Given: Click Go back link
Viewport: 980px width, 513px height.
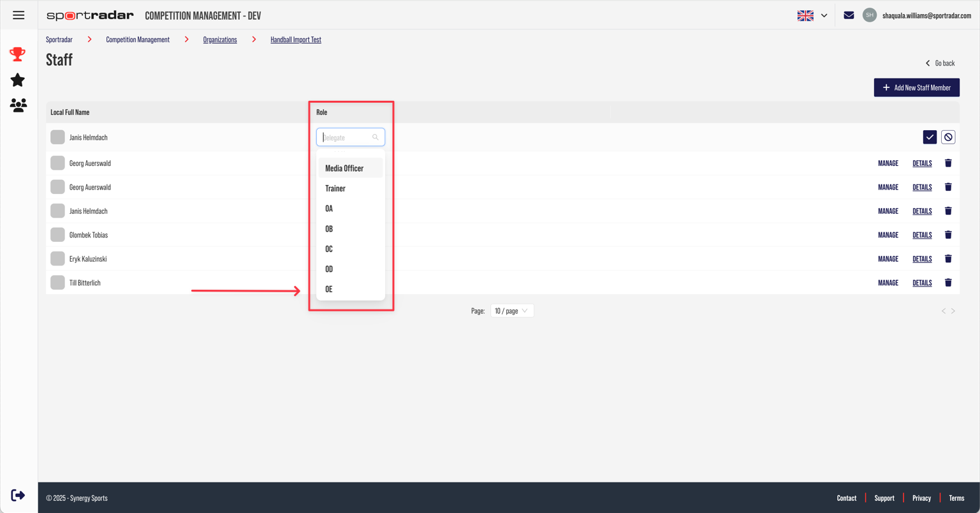Looking at the screenshot, I should click(x=940, y=63).
